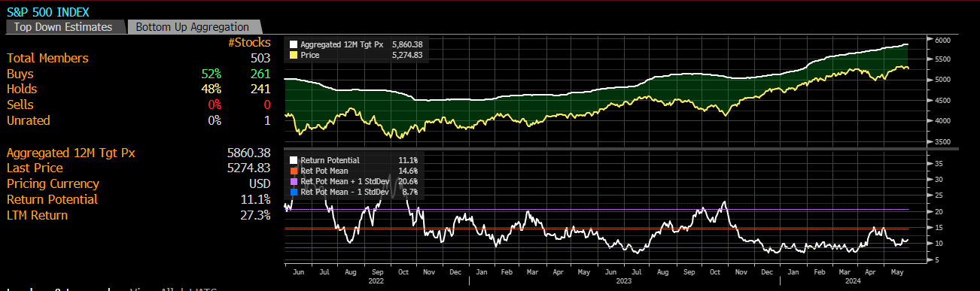Click the 5860.38 target price value in summary
The height and width of the screenshot is (291, 980).
248,153
